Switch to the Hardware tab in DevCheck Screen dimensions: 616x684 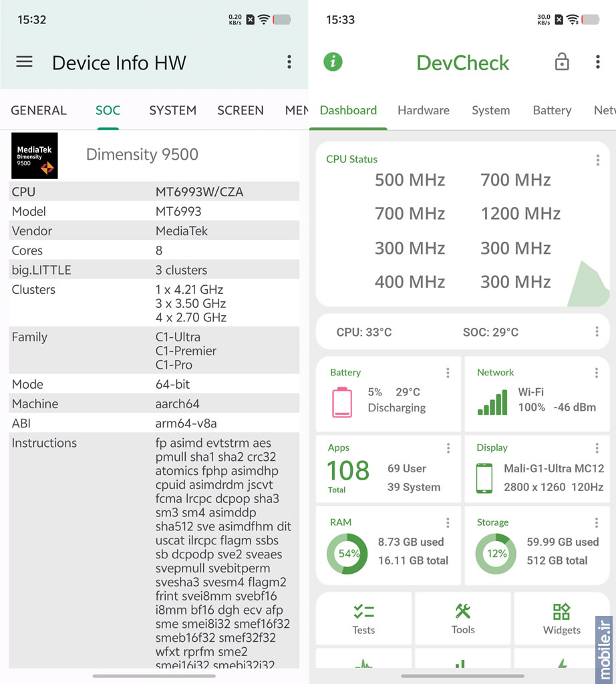pyautogui.click(x=423, y=110)
